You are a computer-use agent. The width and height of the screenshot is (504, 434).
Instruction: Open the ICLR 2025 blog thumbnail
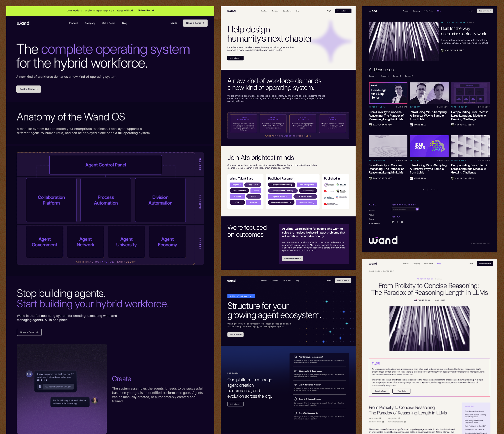coord(429,146)
